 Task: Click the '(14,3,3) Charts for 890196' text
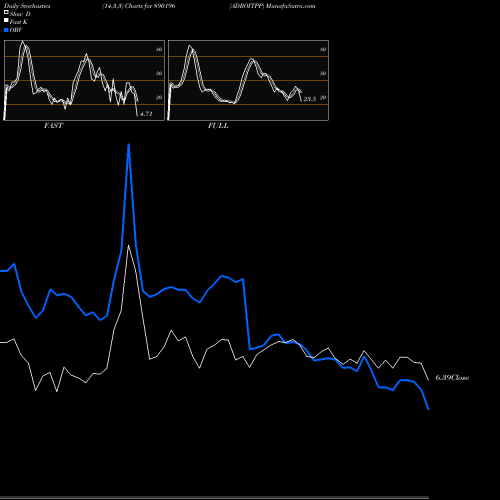pos(139,6)
